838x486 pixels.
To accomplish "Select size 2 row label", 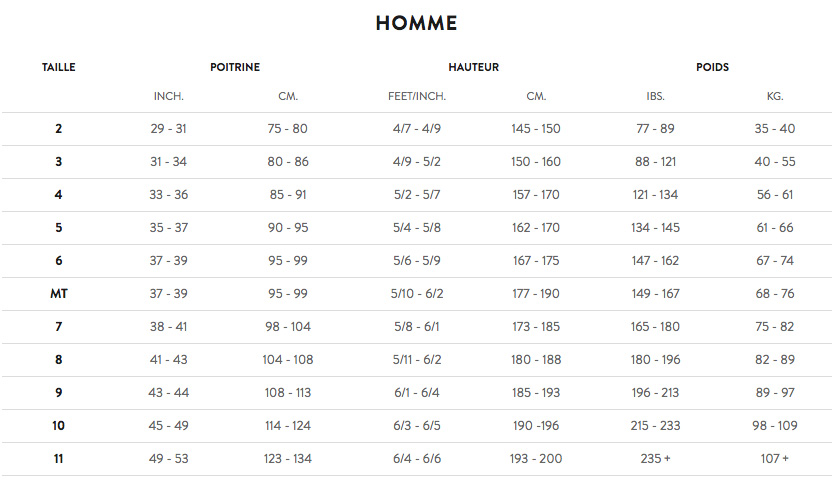I will tap(59, 129).
